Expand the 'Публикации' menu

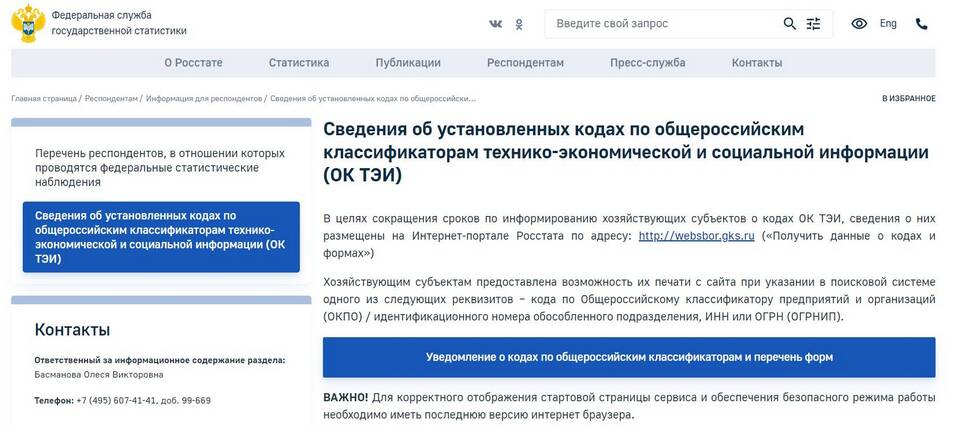point(408,63)
